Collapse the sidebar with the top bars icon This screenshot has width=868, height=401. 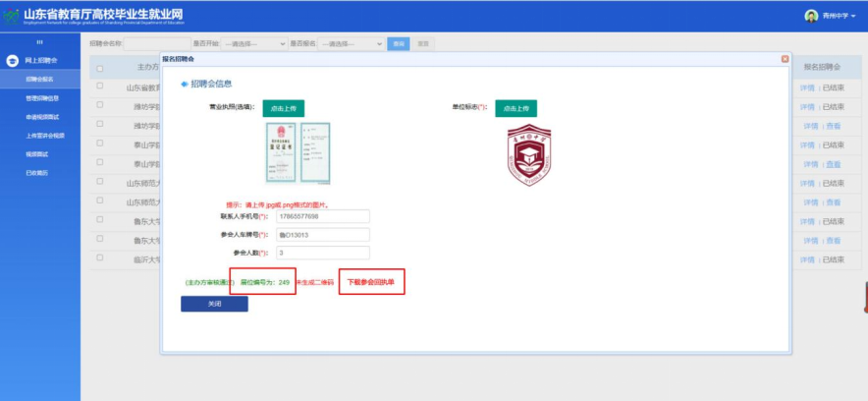39,42
